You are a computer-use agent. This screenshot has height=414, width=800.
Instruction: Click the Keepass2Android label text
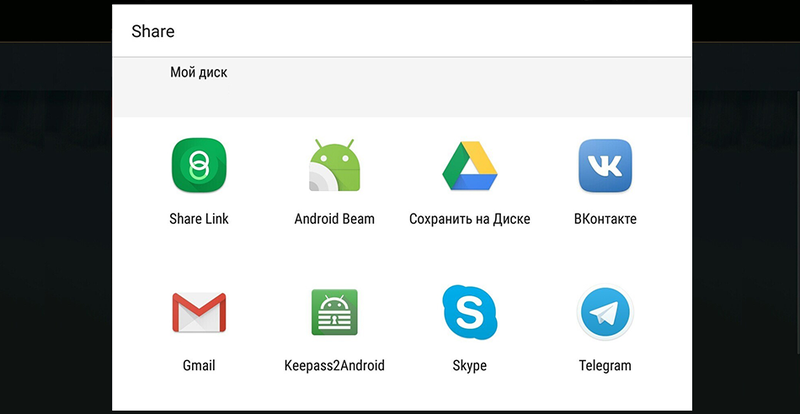335,366
